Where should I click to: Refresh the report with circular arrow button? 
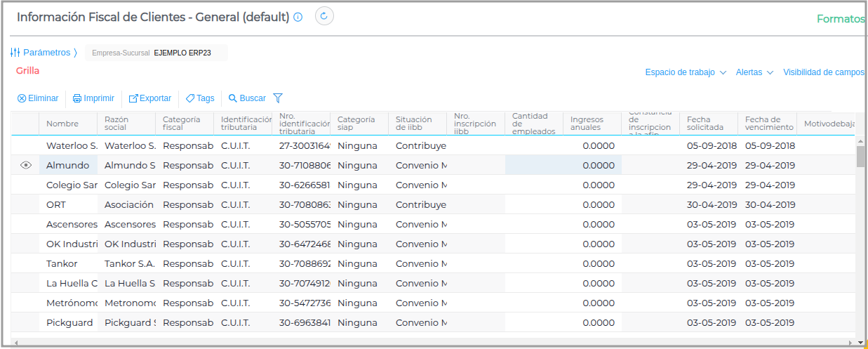click(x=324, y=16)
